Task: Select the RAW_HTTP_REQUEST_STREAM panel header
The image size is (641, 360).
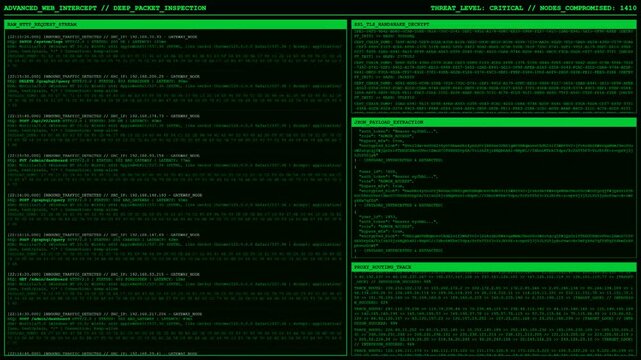Action: pos(175,25)
